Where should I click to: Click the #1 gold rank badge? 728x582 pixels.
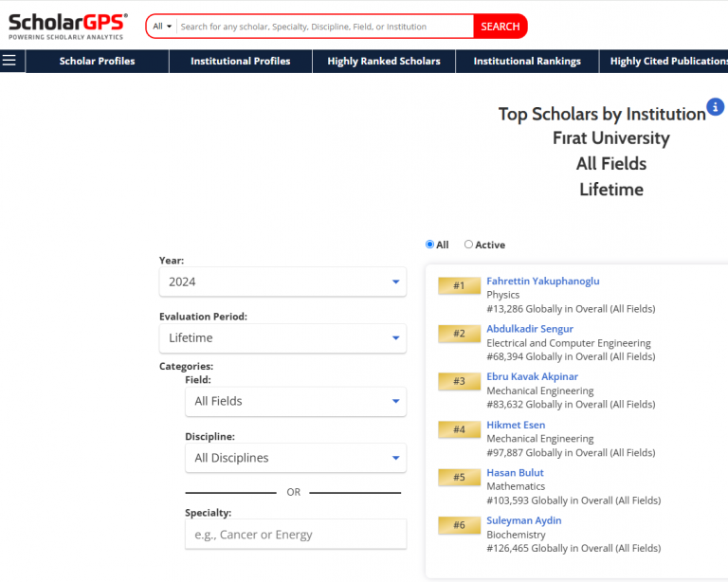459,285
